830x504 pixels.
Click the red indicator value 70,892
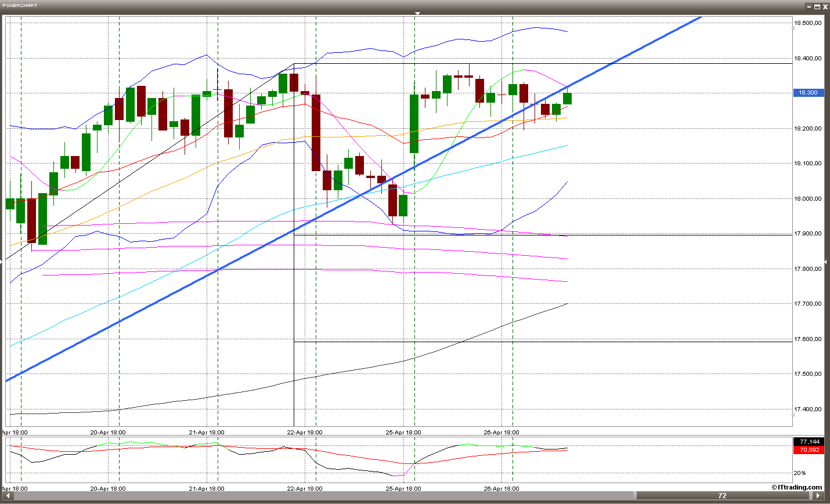pyautogui.click(x=808, y=450)
